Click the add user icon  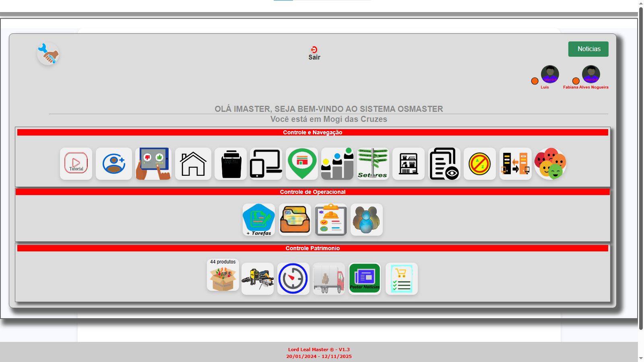[x=114, y=164]
